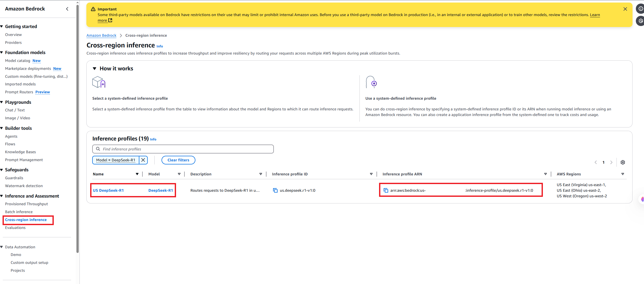Open Marketplace deployments in sidebar
The image size is (644, 284).
(28, 69)
